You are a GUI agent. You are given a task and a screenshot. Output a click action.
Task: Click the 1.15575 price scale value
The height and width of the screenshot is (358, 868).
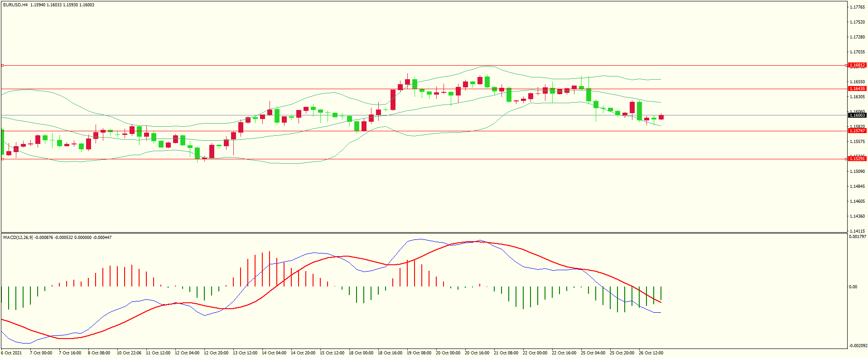[858, 142]
